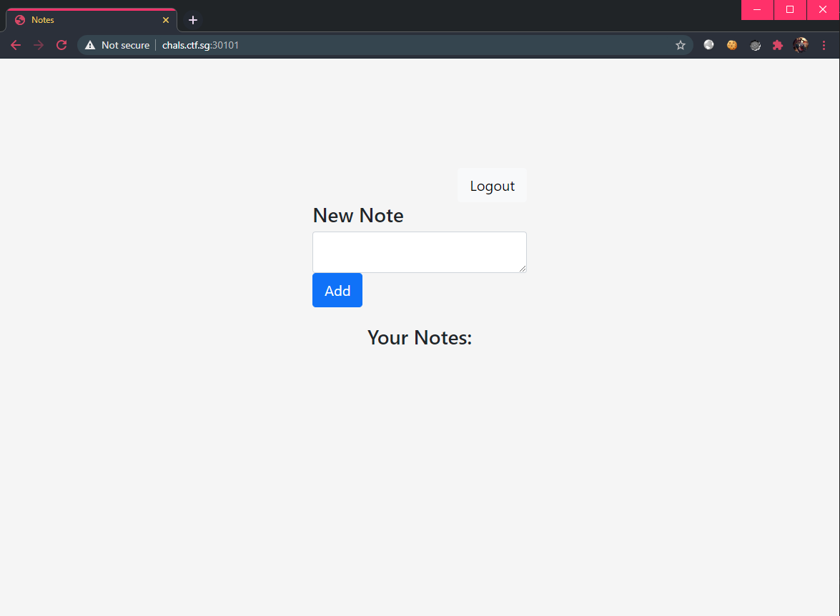
Task: Click the Your Notes heading
Action: [419, 337]
